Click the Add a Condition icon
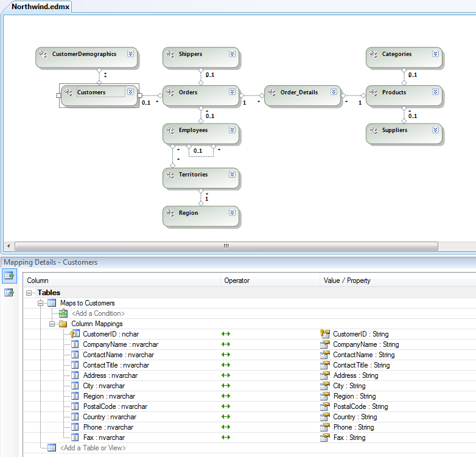476x457 pixels. (x=63, y=313)
